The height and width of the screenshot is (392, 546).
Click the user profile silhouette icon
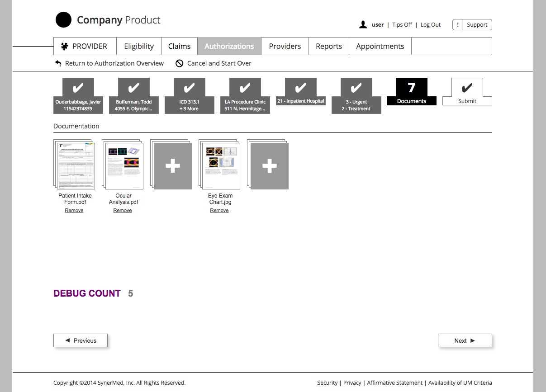[x=363, y=25]
